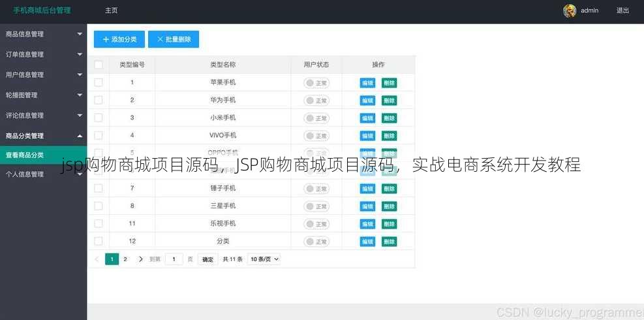The image size is (644, 320).
Task: Expand 商品信息管理 arrow in sidebar
Action: [x=80, y=34]
